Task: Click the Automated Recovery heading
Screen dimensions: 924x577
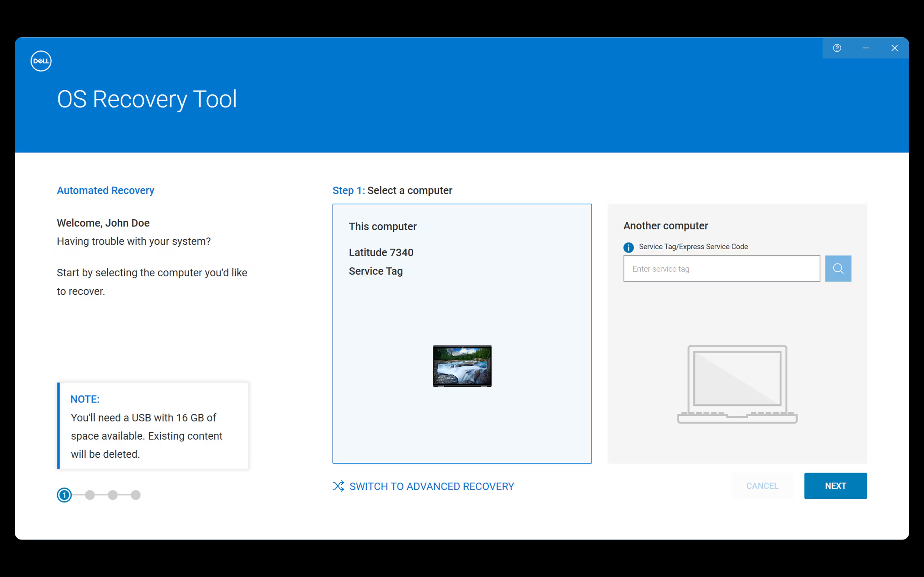Action: (x=105, y=190)
